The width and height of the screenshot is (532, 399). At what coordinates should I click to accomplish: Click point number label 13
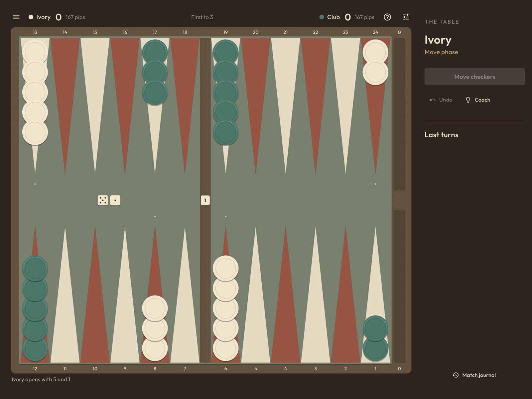[35, 32]
